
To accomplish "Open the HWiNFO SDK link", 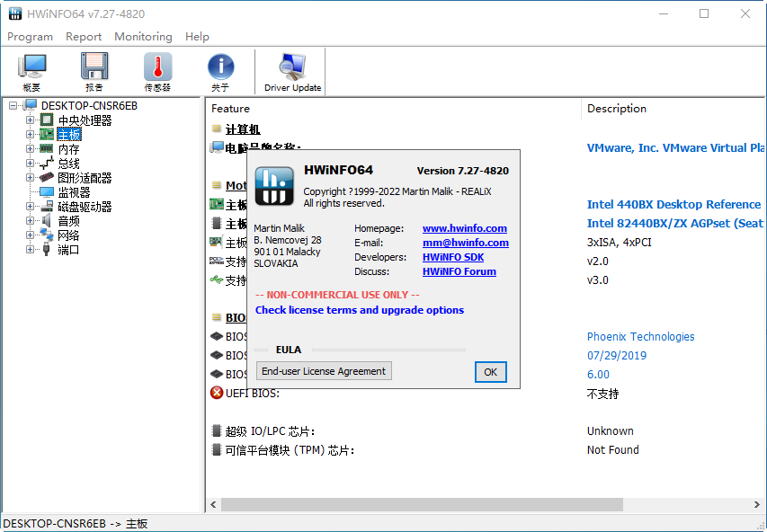I will (453, 257).
